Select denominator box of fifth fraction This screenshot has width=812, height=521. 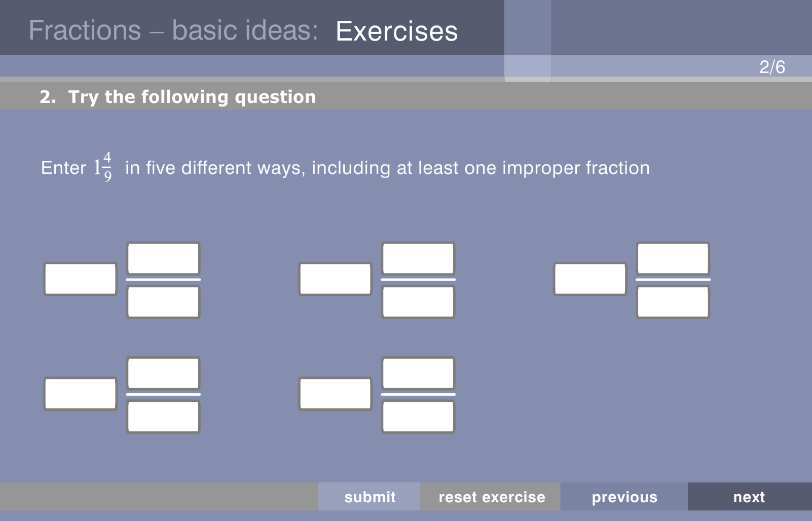[418, 416]
